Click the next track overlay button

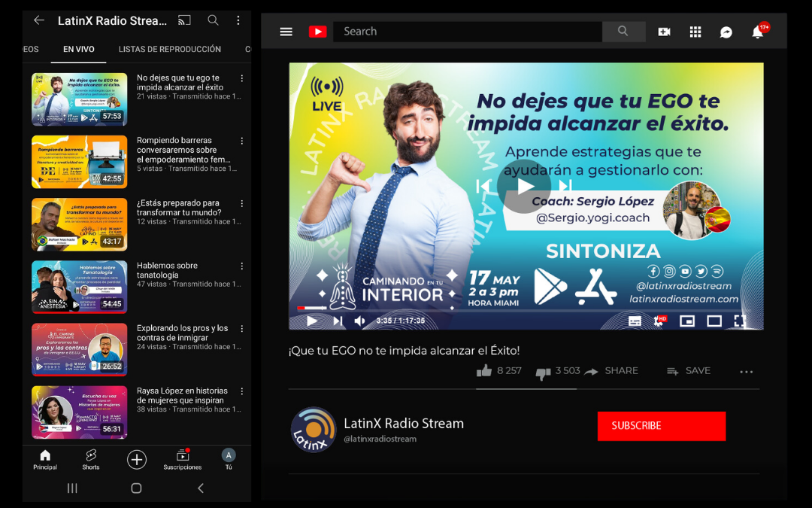(x=565, y=186)
